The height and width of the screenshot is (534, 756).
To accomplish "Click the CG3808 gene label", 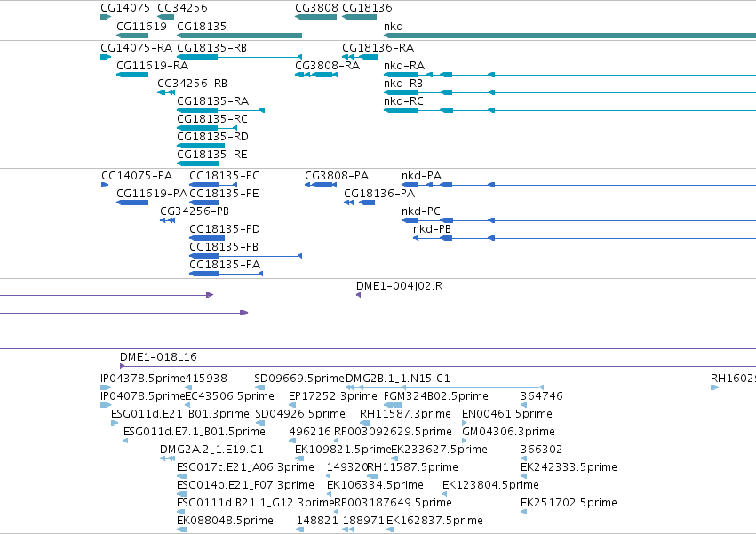I will pyautogui.click(x=316, y=8).
